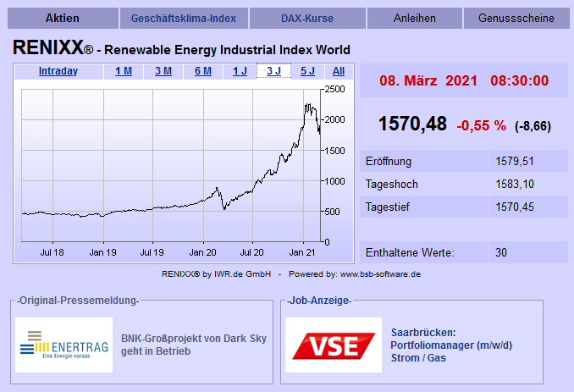Open BNK-Großprojekt von Dark Sky press release
This screenshot has width=574, height=392.
(194, 345)
